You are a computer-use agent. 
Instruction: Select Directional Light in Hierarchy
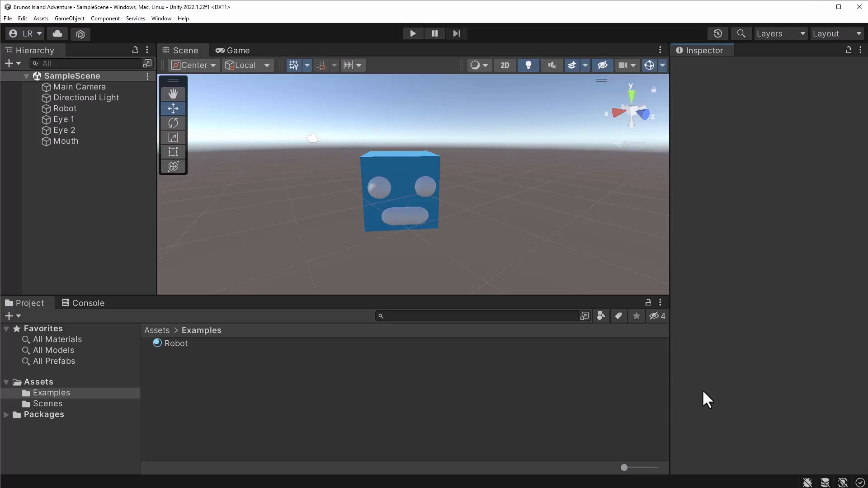coord(86,98)
